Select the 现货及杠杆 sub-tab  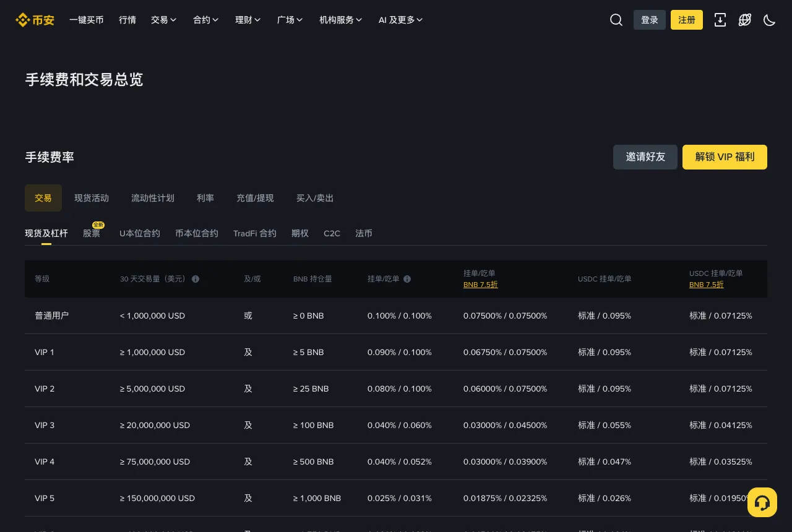click(46, 233)
